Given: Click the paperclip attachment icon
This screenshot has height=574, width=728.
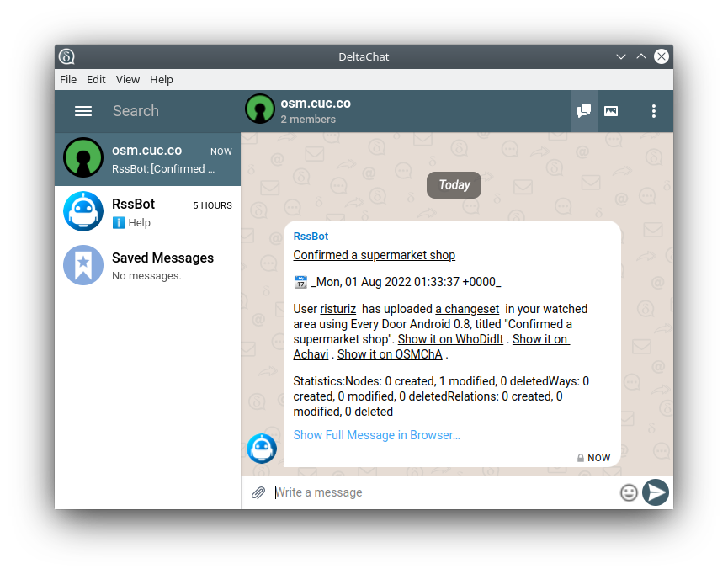Looking at the screenshot, I should point(258,492).
